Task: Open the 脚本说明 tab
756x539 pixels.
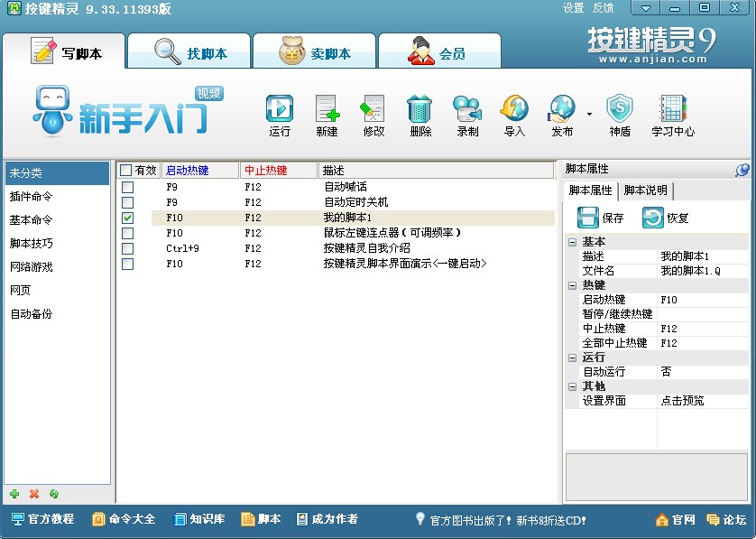Action: [x=646, y=191]
